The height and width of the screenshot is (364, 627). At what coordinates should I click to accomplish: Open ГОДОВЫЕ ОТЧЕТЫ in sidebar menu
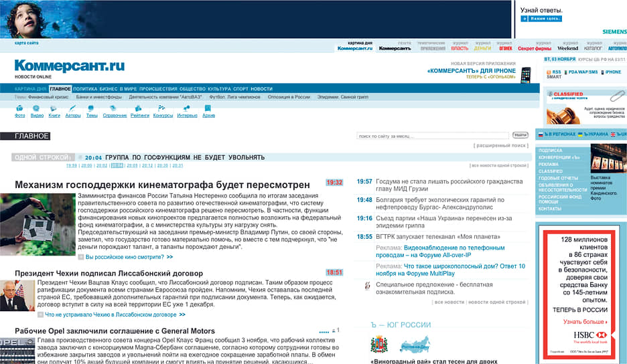pyautogui.click(x=558, y=178)
